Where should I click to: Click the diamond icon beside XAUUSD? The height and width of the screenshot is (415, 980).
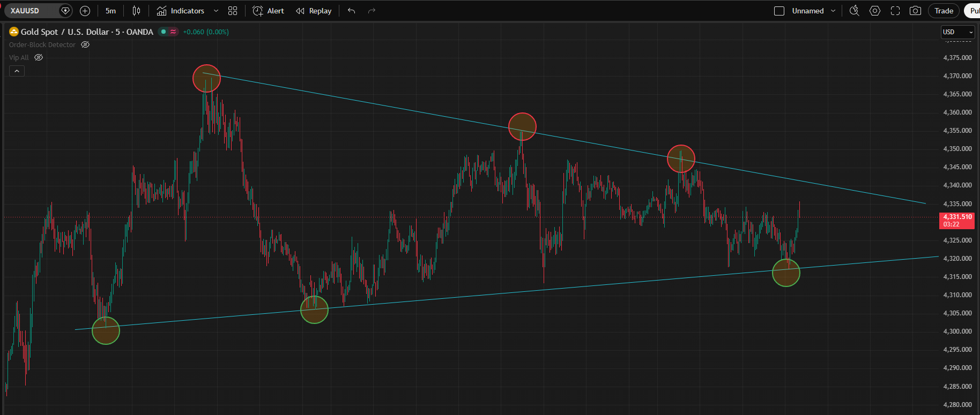point(65,11)
